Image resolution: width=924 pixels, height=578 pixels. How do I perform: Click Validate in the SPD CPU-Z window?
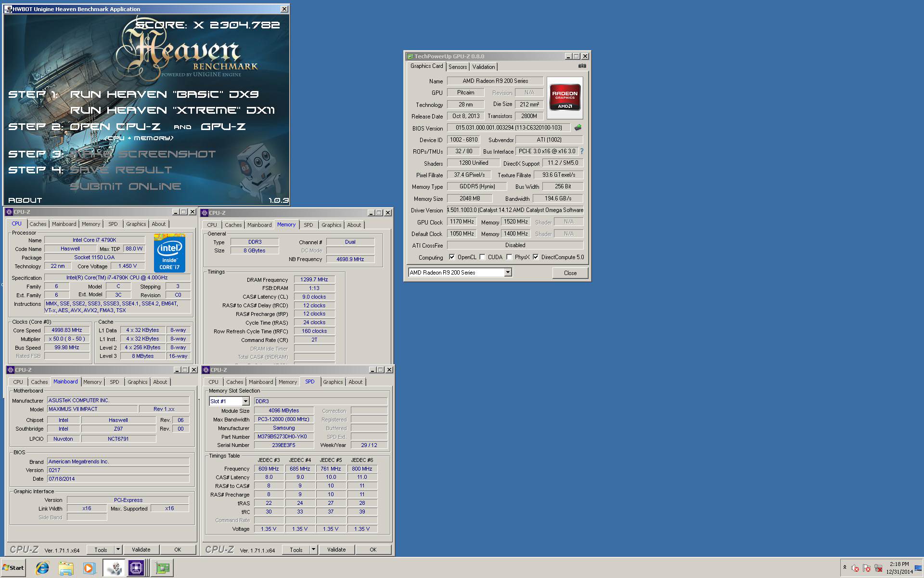tap(336, 550)
